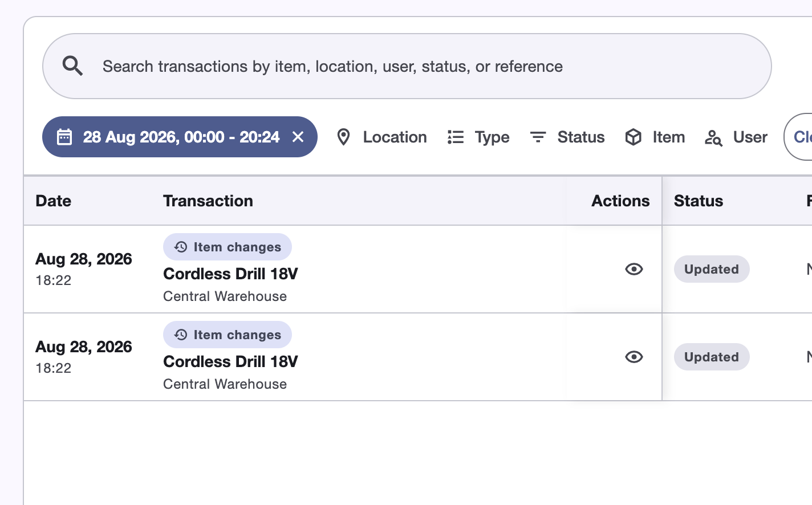Click the Location pin icon
This screenshot has height=505, width=812.
343,137
